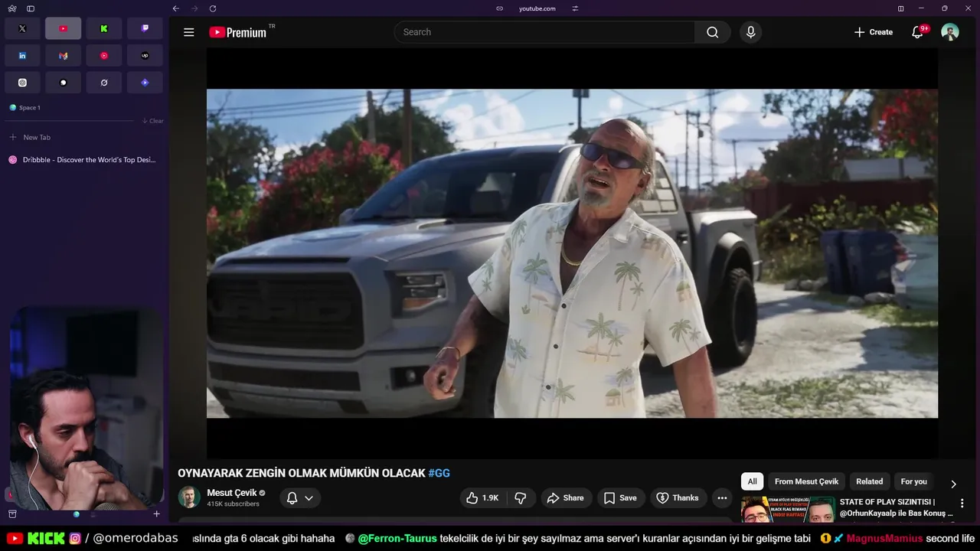Switch to Dribbble tab
Image resolution: width=980 pixels, height=551 pixels.
(x=83, y=160)
